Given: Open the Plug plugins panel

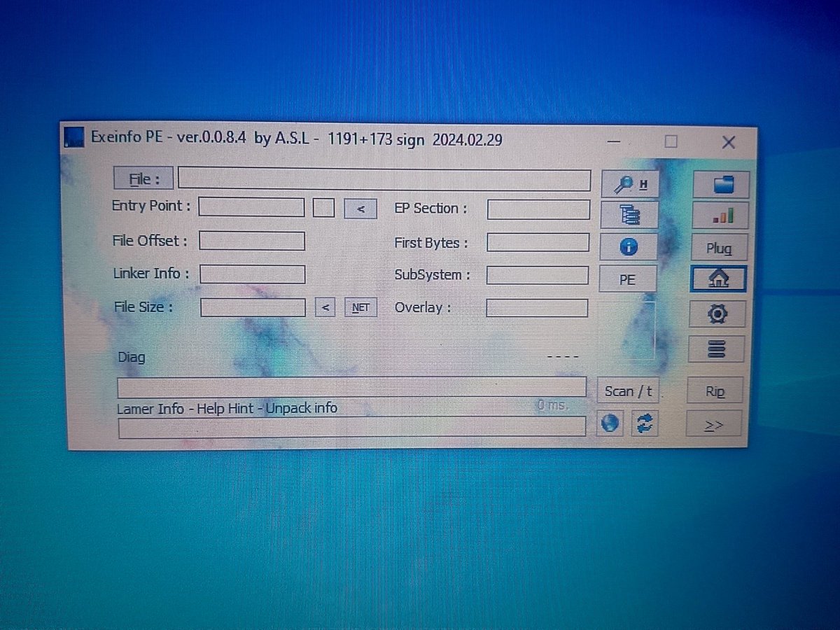Looking at the screenshot, I should click(x=720, y=247).
